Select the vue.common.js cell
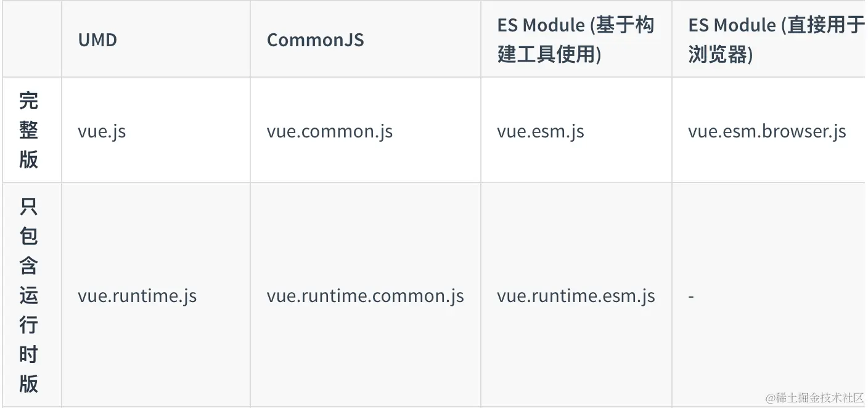868x408 pixels. click(329, 131)
